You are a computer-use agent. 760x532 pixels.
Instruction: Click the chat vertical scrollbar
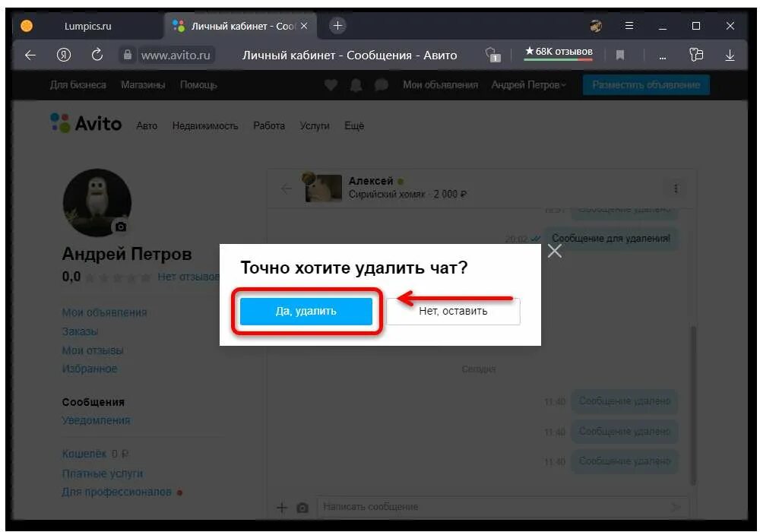point(693,404)
